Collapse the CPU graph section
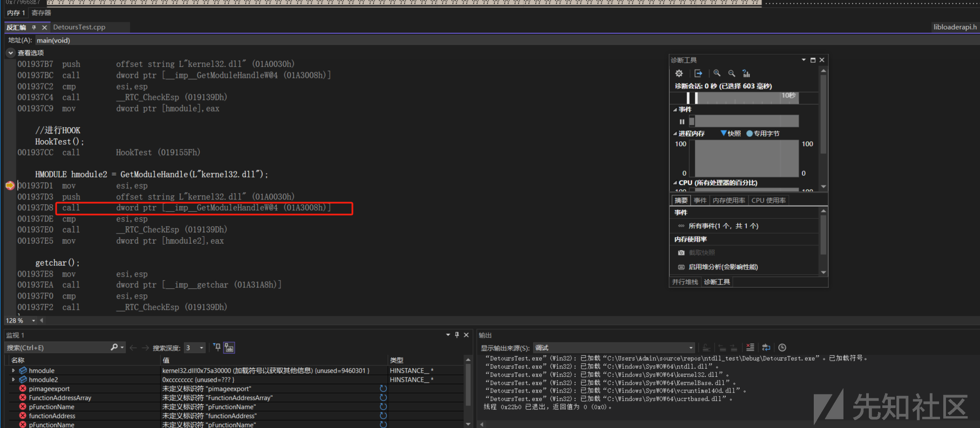Viewport: 980px width, 428px height. (675, 183)
